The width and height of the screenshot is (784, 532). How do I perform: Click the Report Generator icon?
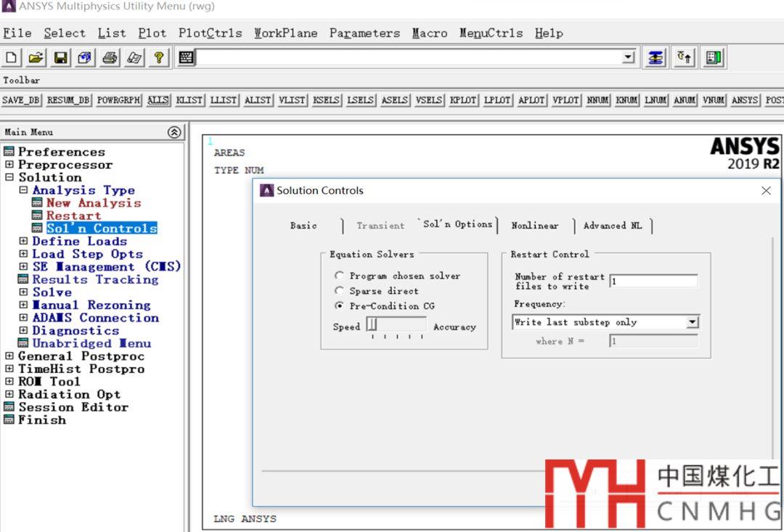click(x=134, y=58)
